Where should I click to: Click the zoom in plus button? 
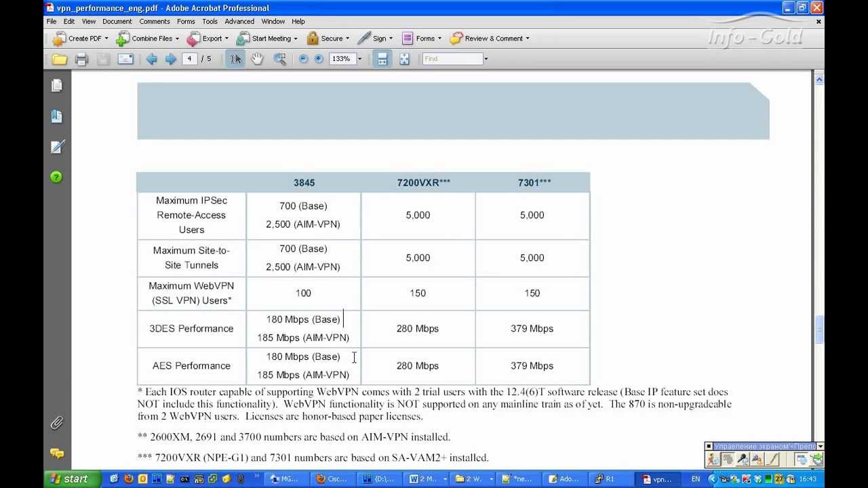click(x=319, y=59)
